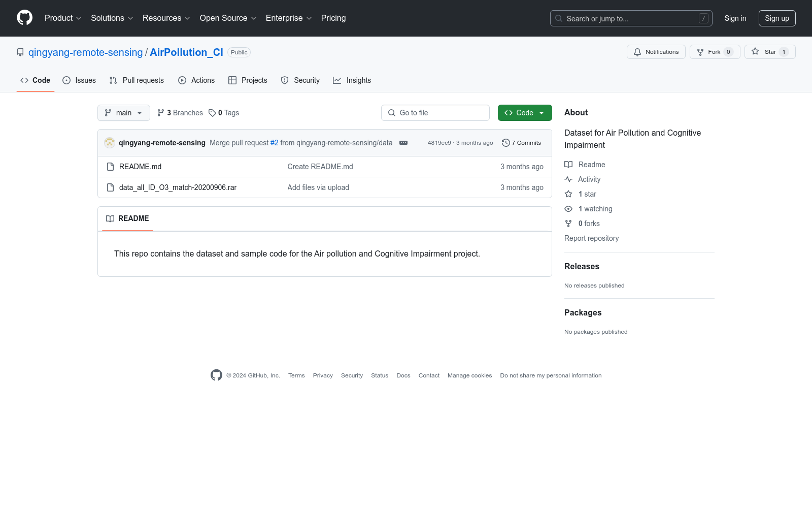The height and width of the screenshot is (508, 812).
Task: Click the Public visibility badge
Action: pyautogui.click(x=239, y=52)
